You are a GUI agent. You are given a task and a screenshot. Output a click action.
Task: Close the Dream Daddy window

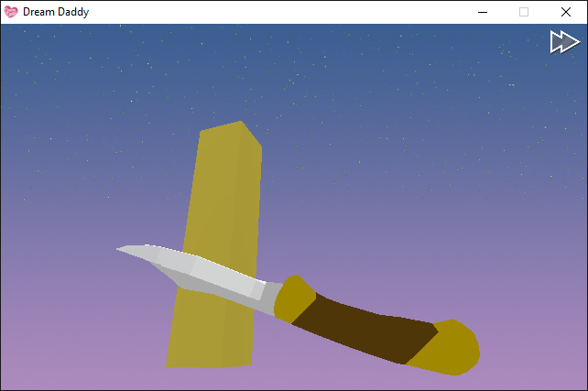click(566, 12)
